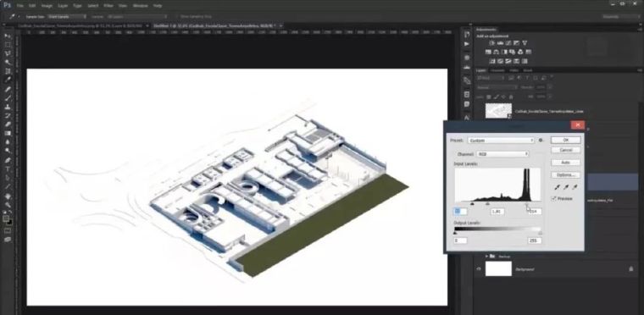Open the Image menu

coord(47,6)
